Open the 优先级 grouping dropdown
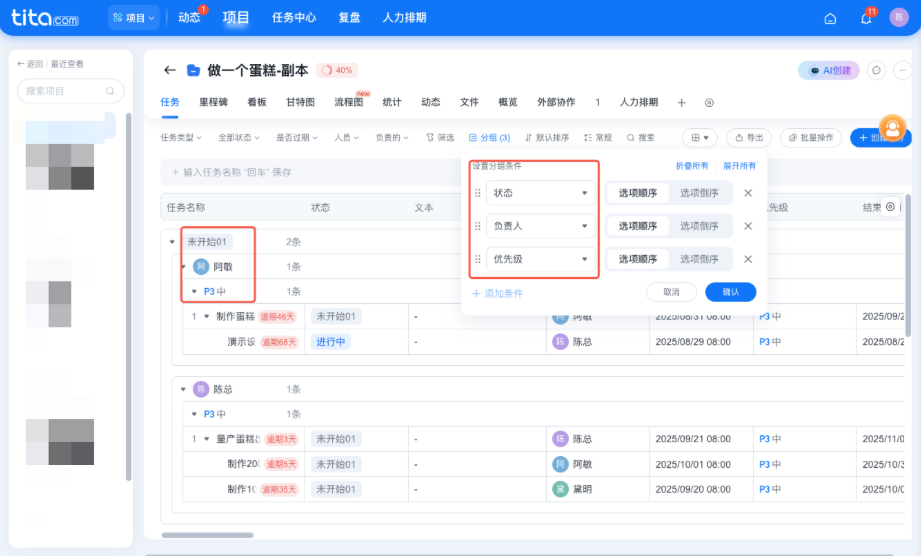921x556 pixels. tap(541, 259)
